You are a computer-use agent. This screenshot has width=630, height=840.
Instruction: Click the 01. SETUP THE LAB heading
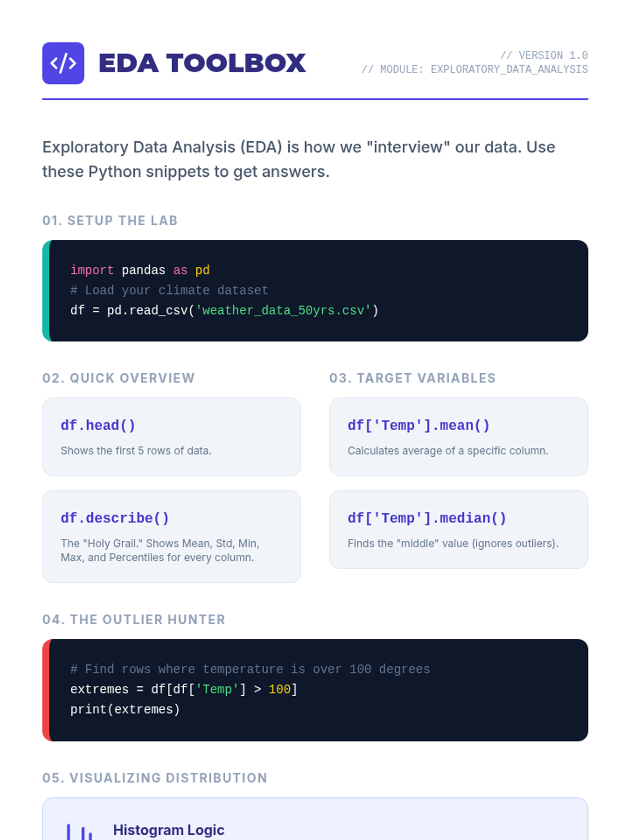click(x=110, y=220)
